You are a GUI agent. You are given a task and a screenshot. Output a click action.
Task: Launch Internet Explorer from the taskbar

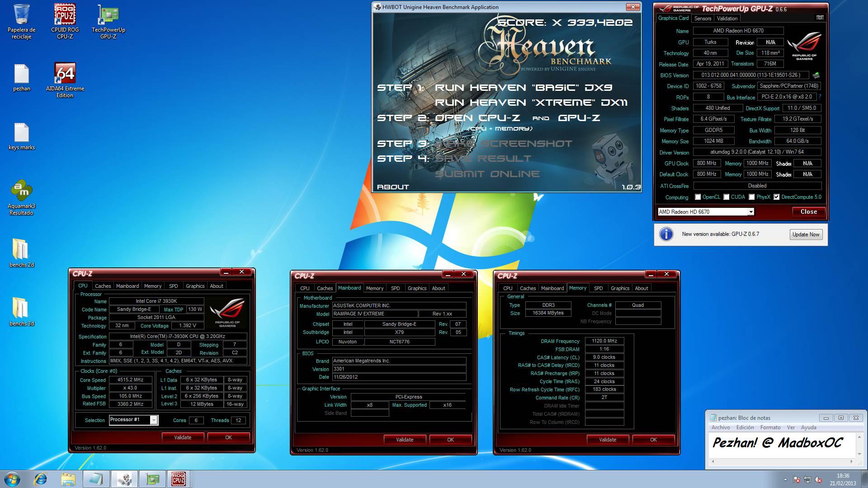(x=41, y=479)
